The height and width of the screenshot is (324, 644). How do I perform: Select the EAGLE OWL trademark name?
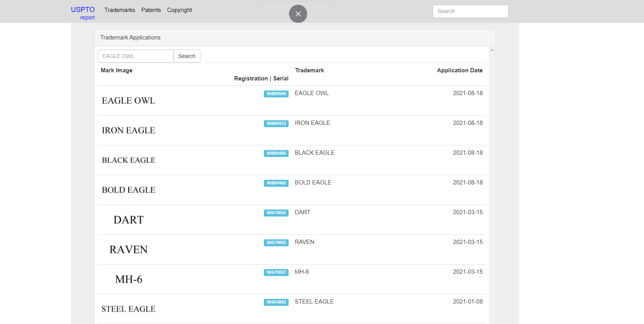tap(312, 93)
